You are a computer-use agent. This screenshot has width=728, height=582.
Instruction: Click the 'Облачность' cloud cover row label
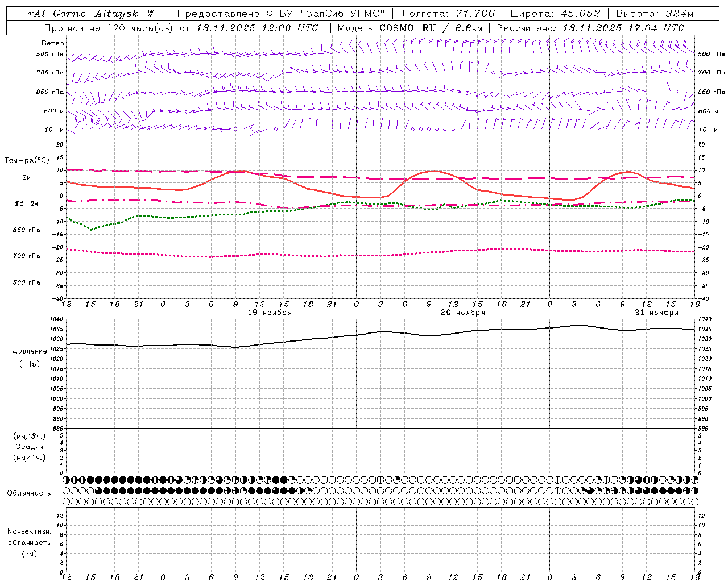point(29,493)
